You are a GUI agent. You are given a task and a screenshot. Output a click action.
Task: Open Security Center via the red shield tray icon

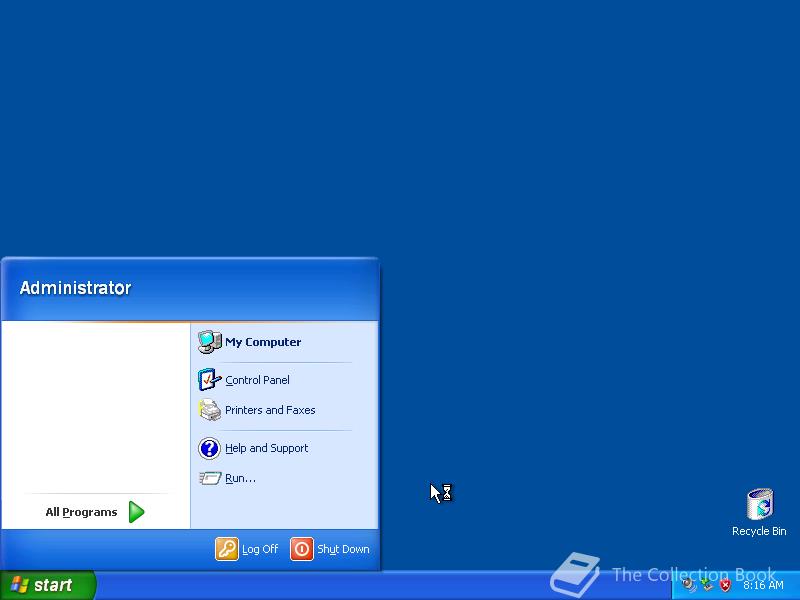tap(726, 584)
